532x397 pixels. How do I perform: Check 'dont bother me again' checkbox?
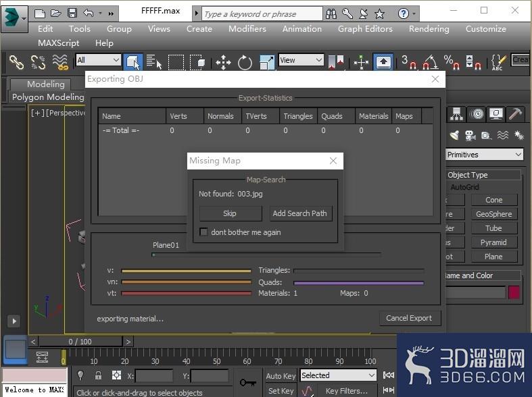coord(203,232)
